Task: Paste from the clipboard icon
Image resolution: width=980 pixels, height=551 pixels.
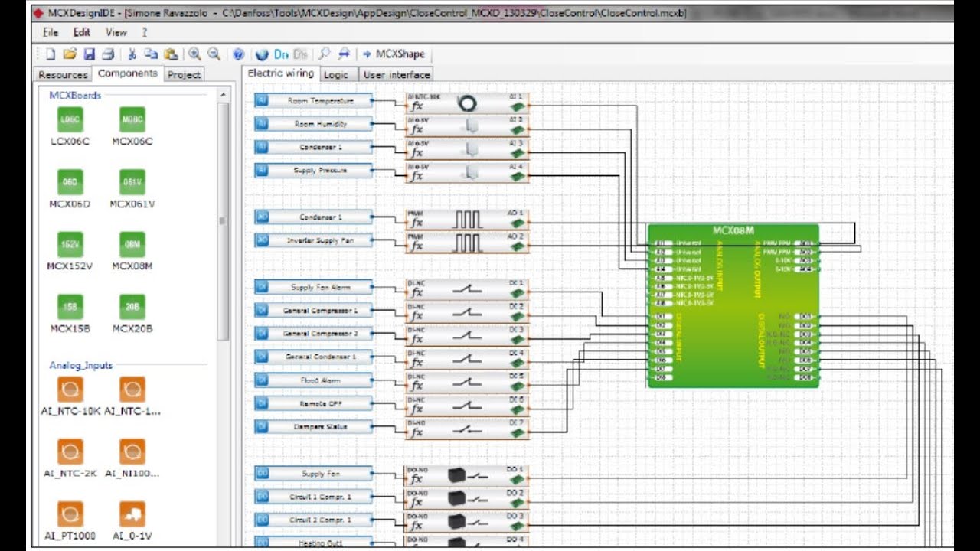Action: pyautogui.click(x=171, y=54)
